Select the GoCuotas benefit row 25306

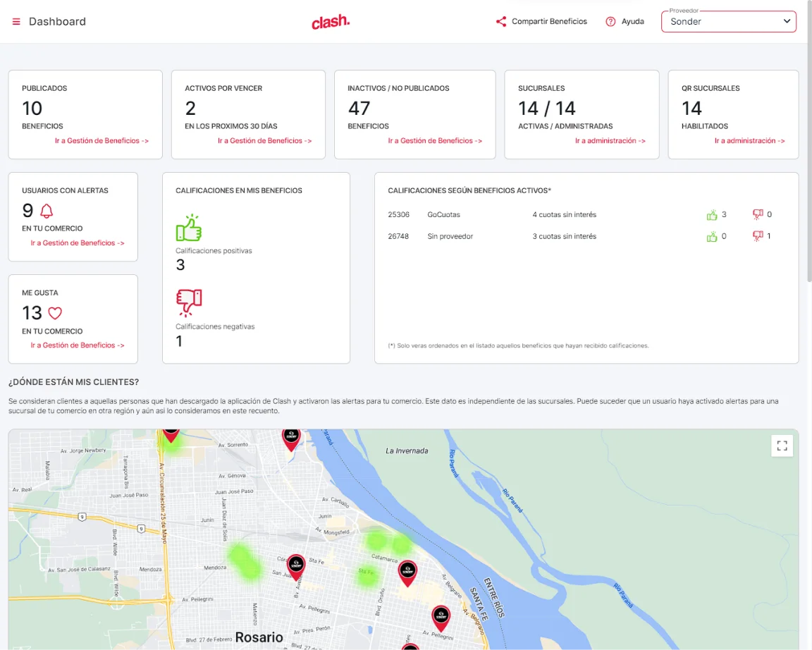click(444, 214)
